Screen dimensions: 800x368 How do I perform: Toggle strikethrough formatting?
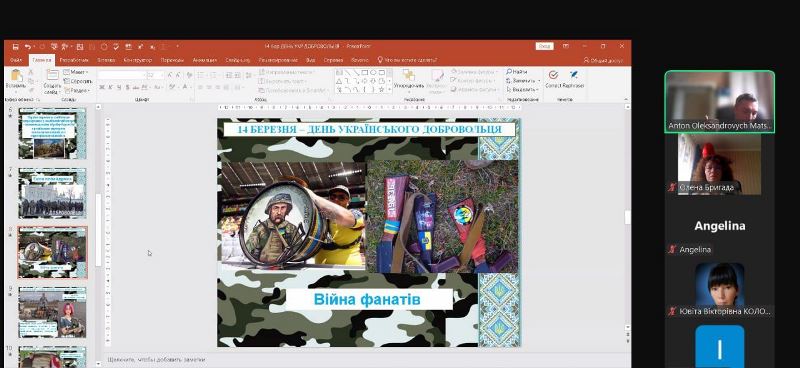click(x=136, y=87)
